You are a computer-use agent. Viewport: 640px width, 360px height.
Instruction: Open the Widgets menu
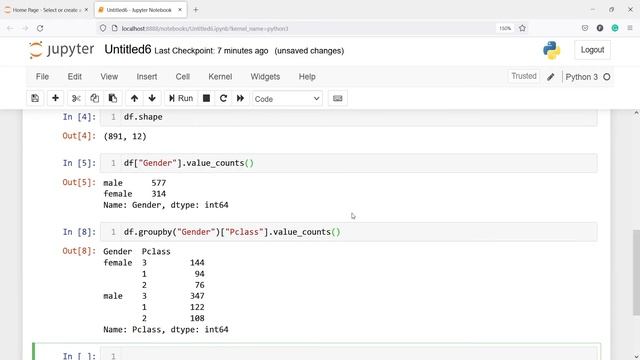[x=265, y=77]
